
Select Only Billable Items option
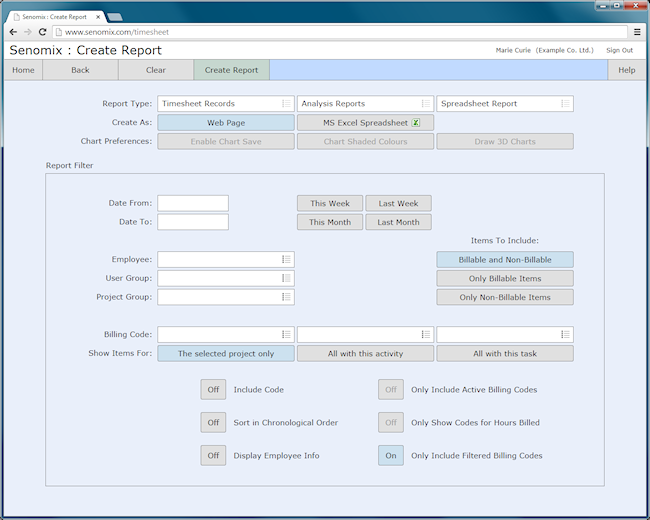[505, 278]
